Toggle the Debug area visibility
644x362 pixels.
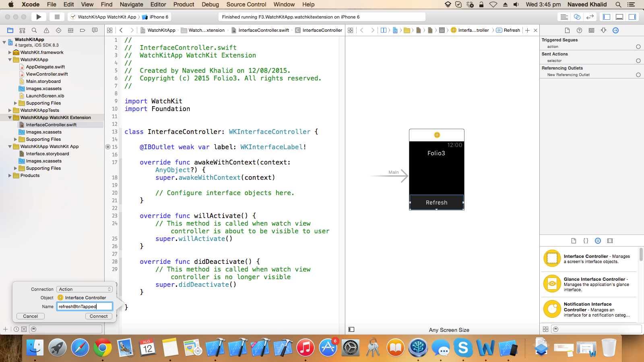coord(619,17)
